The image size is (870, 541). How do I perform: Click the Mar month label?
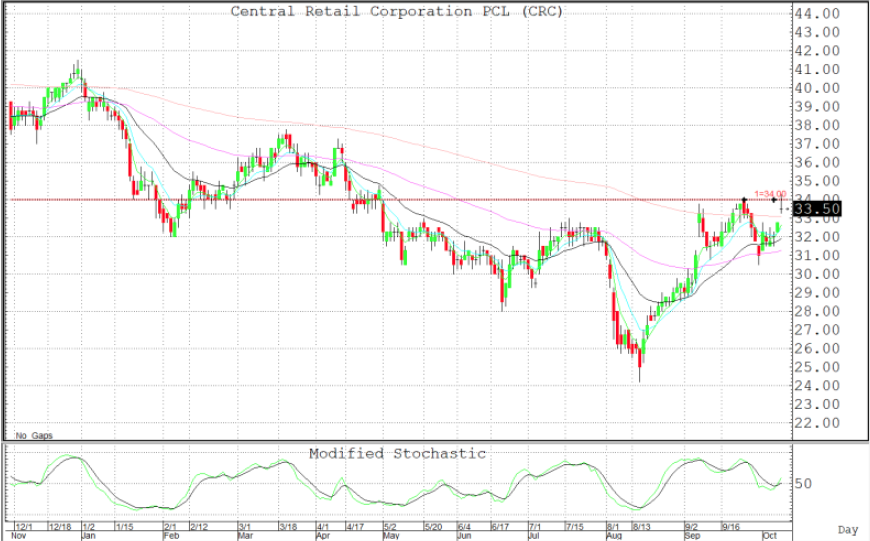(x=245, y=536)
